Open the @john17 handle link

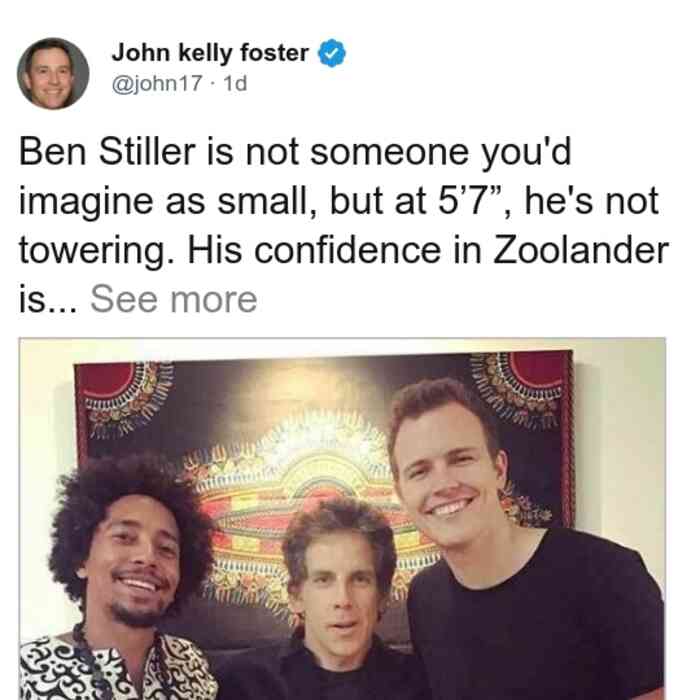click(157, 83)
